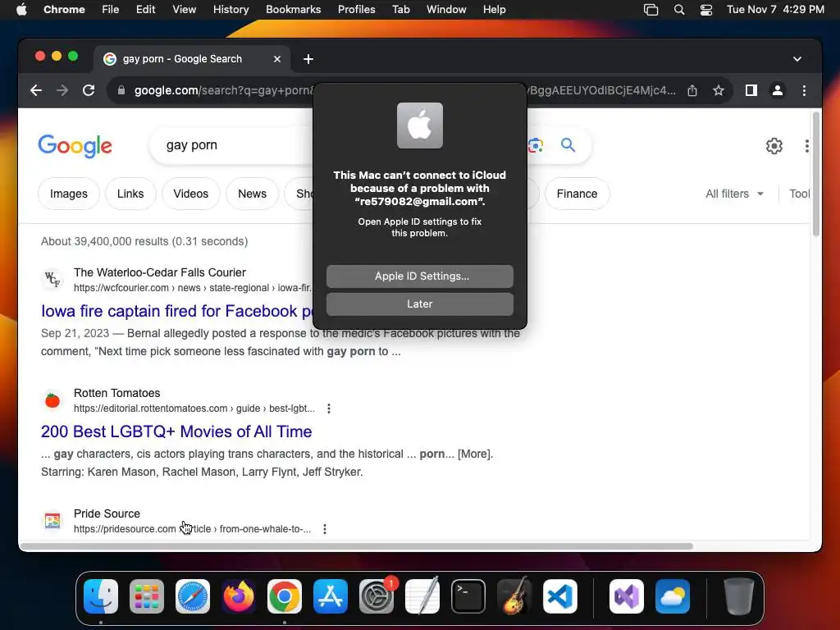Launch Firefox from the Dock
Image resolution: width=840 pixels, height=630 pixels.
[239, 596]
